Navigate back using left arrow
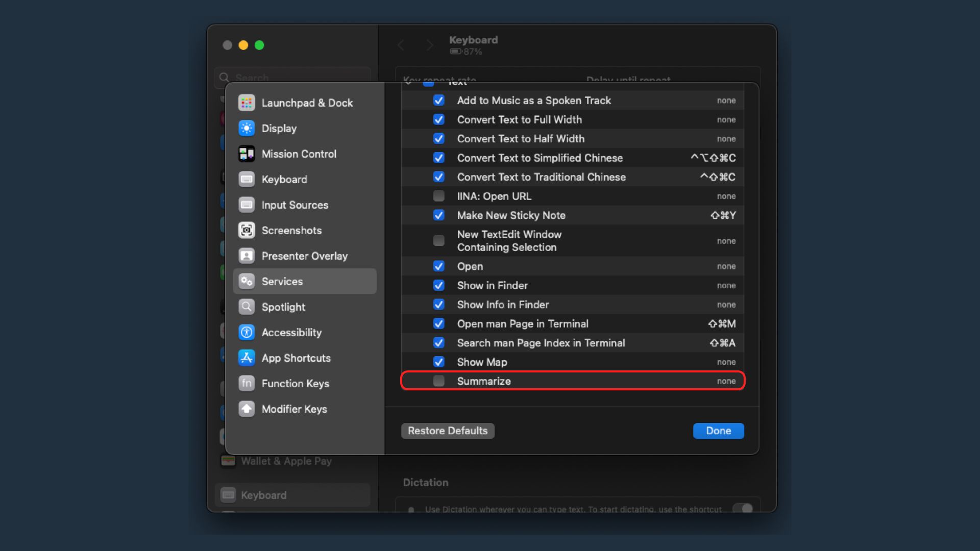Viewport: 980px width, 551px height. tap(403, 45)
